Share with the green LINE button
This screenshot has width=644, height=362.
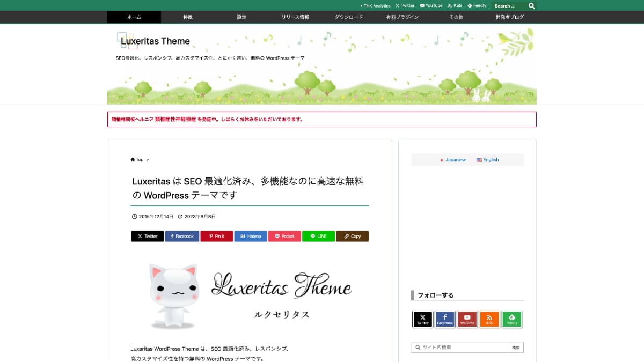[x=318, y=236]
